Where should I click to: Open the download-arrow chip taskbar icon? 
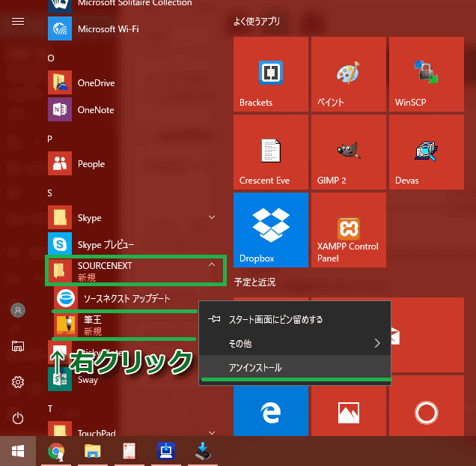pos(203,451)
